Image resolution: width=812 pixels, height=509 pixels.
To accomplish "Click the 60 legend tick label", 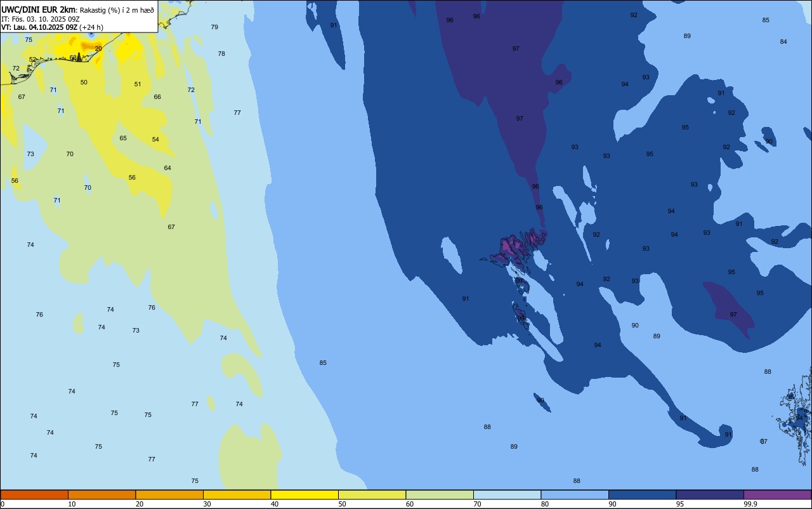I will pos(410,504).
